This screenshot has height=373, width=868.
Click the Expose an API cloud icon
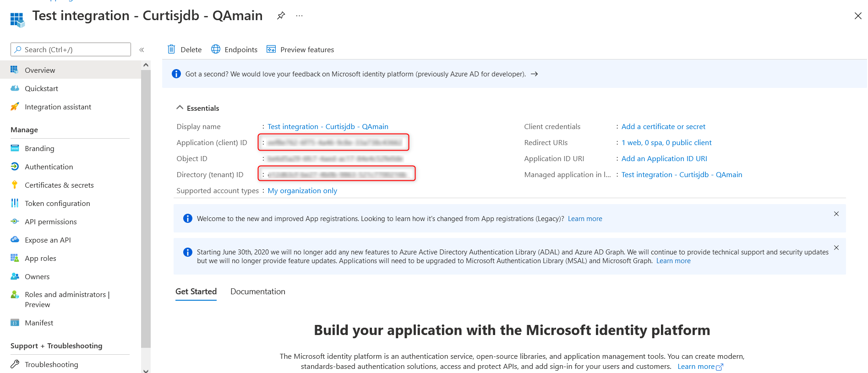(15, 239)
